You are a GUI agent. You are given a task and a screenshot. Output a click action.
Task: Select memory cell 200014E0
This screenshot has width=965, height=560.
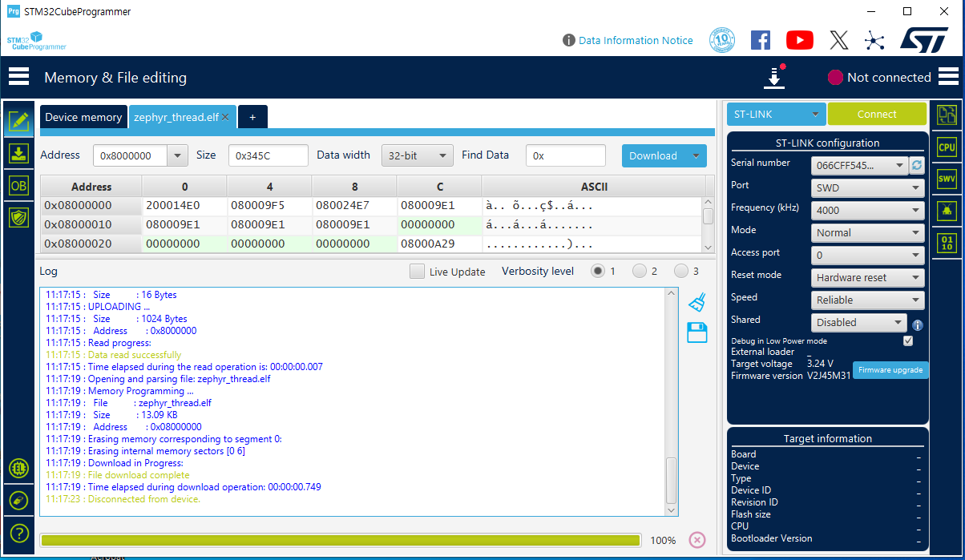[x=185, y=206]
